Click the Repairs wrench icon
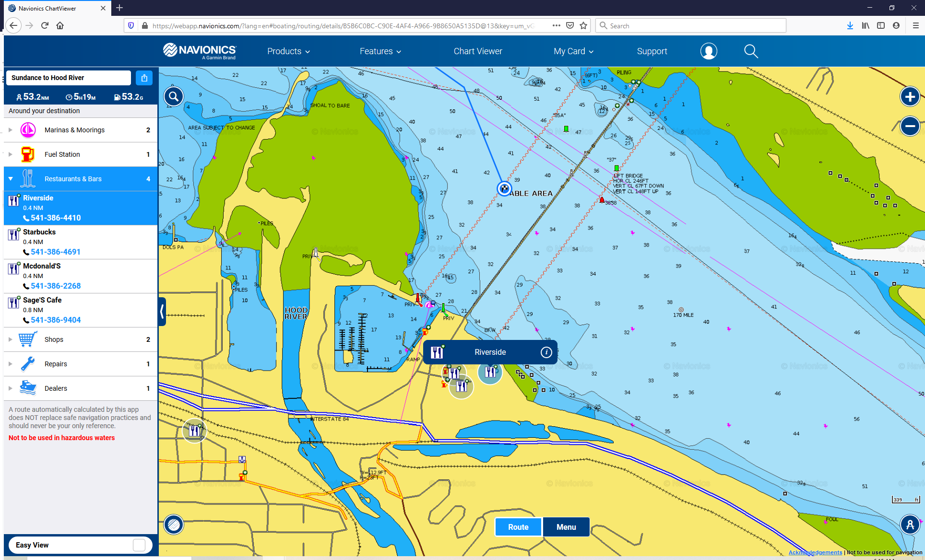The height and width of the screenshot is (560, 925). point(28,364)
